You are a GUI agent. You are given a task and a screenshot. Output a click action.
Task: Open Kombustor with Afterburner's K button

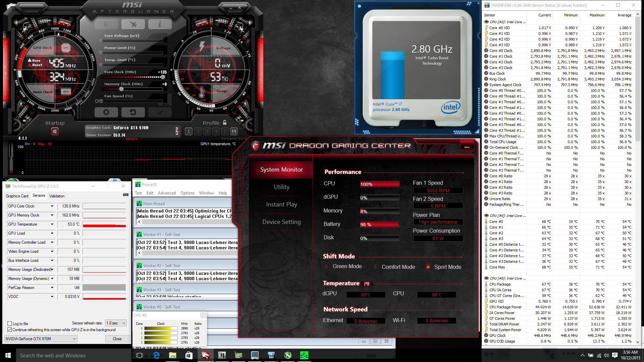[106, 24]
